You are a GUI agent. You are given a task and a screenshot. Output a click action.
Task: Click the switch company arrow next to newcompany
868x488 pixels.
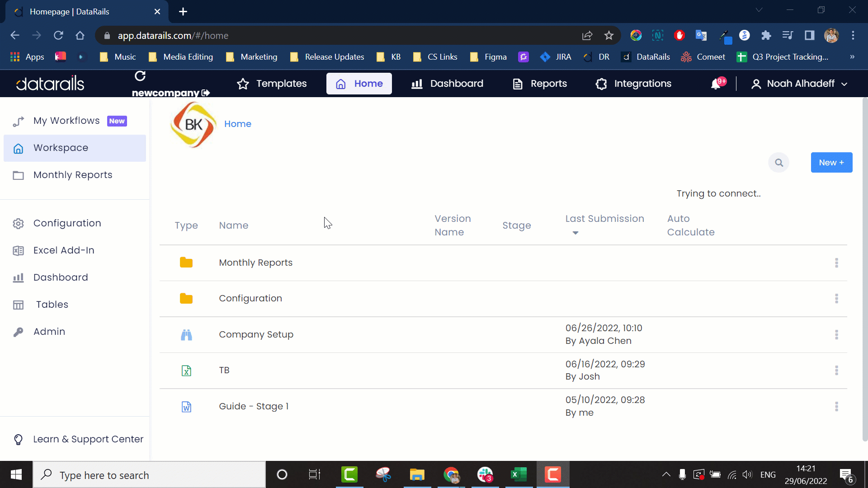[x=206, y=93]
